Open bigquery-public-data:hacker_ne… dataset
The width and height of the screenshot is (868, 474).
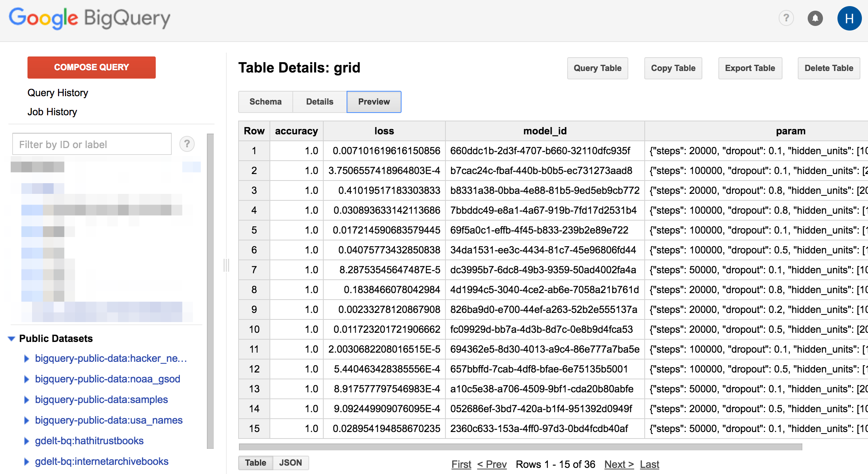(x=111, y=358)
